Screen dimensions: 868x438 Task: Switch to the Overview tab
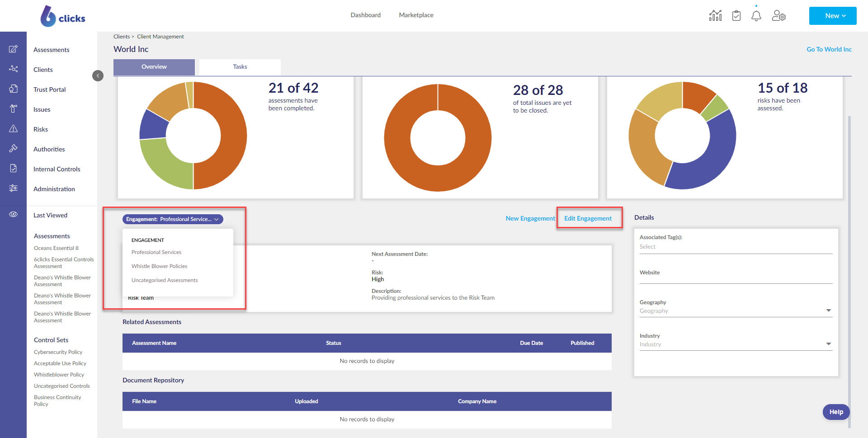coord(154,67)
